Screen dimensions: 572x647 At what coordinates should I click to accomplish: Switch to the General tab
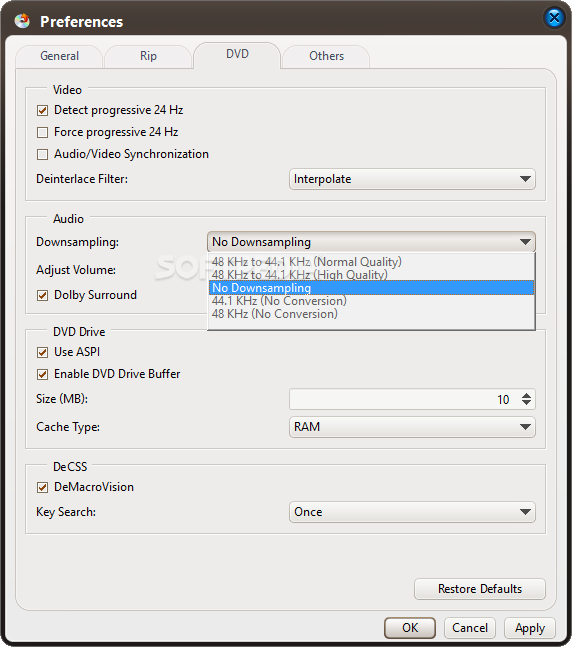point(59,56)
